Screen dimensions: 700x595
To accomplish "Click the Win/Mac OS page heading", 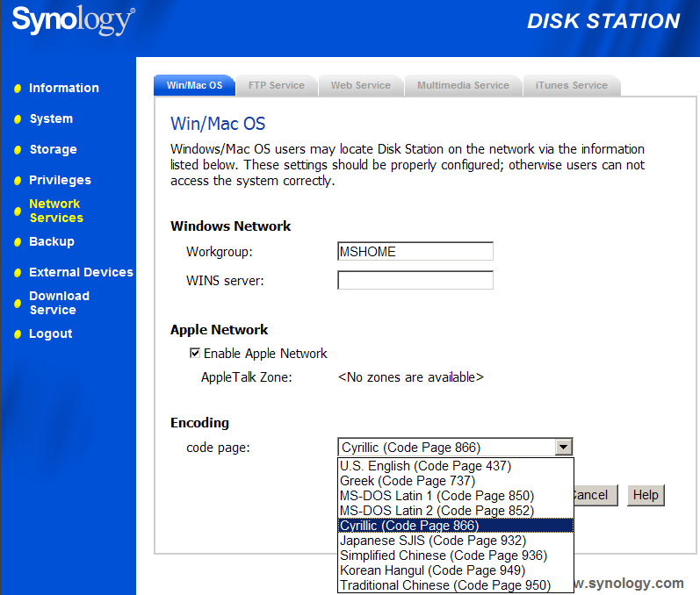I will point(218,124).
